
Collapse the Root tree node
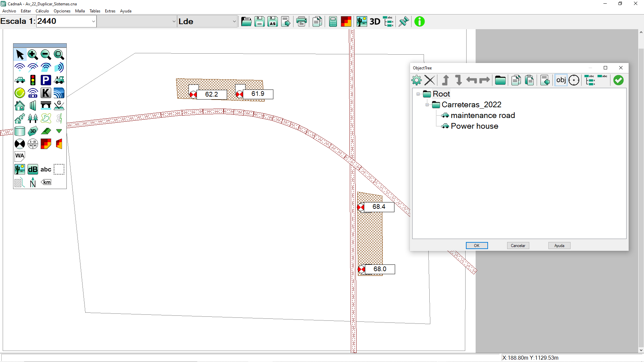(x=418, y=94)
